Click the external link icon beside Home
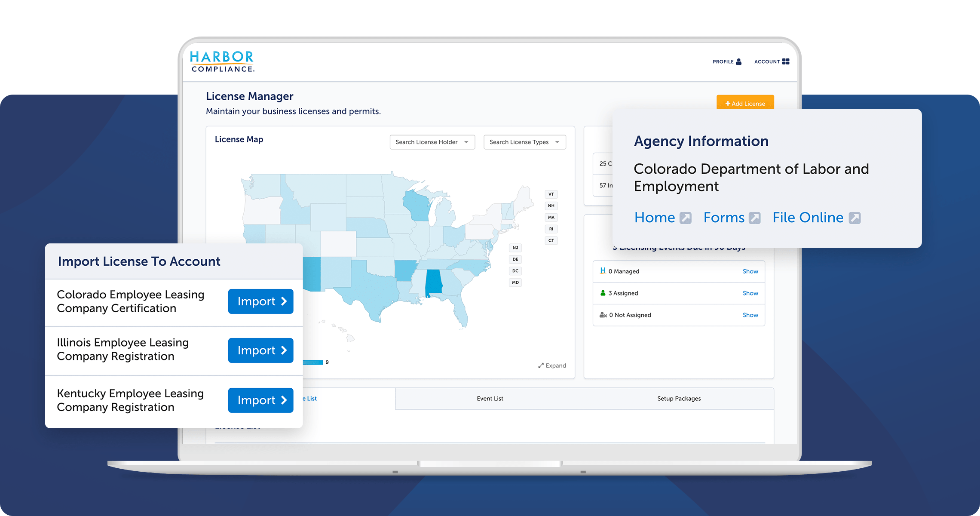 (685, 218)
